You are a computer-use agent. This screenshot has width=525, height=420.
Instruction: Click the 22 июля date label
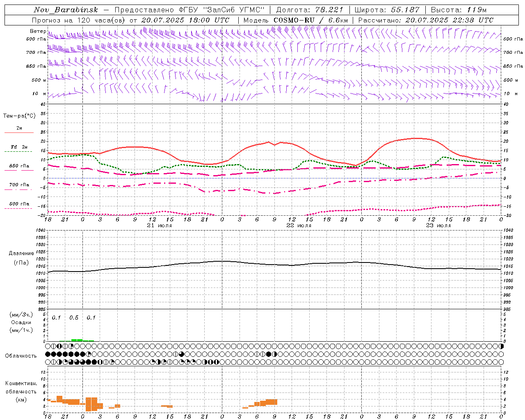click(x=299, y=226)
